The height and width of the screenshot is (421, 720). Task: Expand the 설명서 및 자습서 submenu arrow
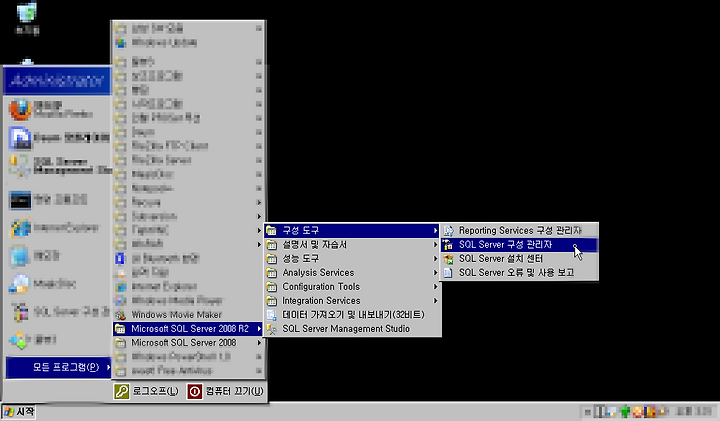click(435, 245)
